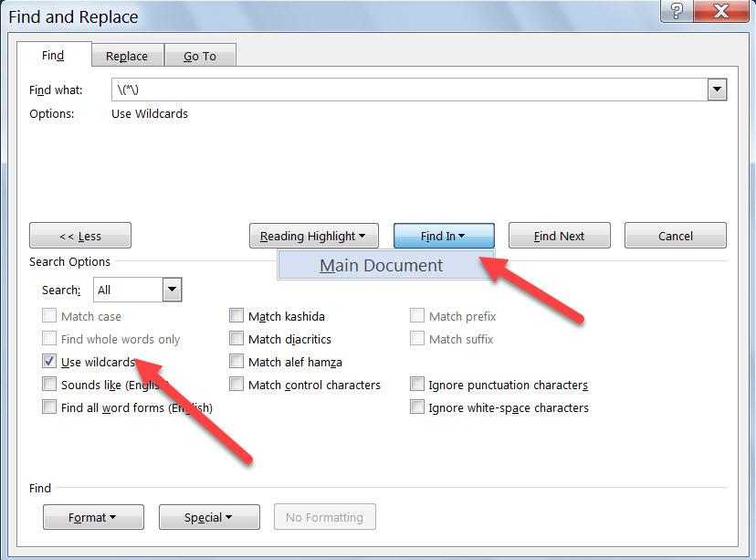756x560 pixels.
Task: Switch to the Replace tab
Action: coord(127,56)
